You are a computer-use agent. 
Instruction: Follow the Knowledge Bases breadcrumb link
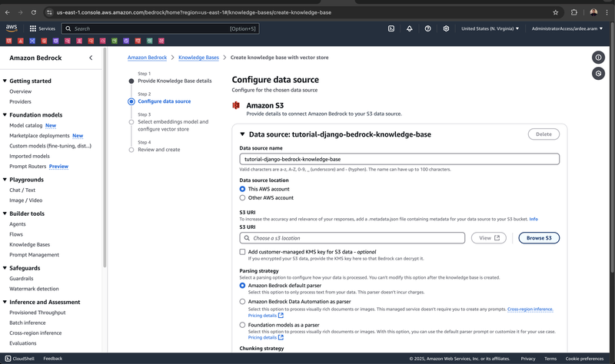(x=198, y=57)
